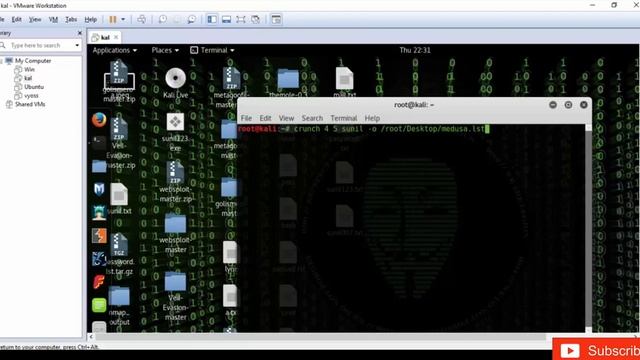Launch Metasploit from the dock

pyautogui.click(x=99, y=189)
